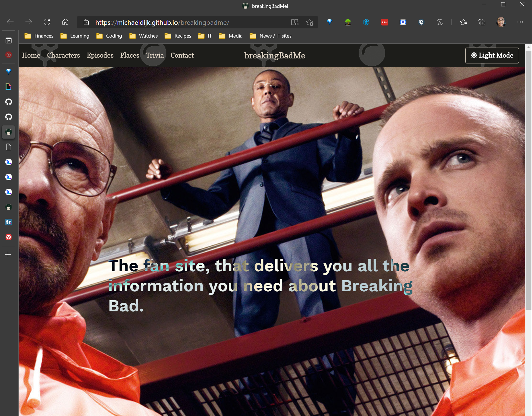Viewport: 532px width, 416px height.
Task: Open the user profile avatar
Action: [501, 22]
